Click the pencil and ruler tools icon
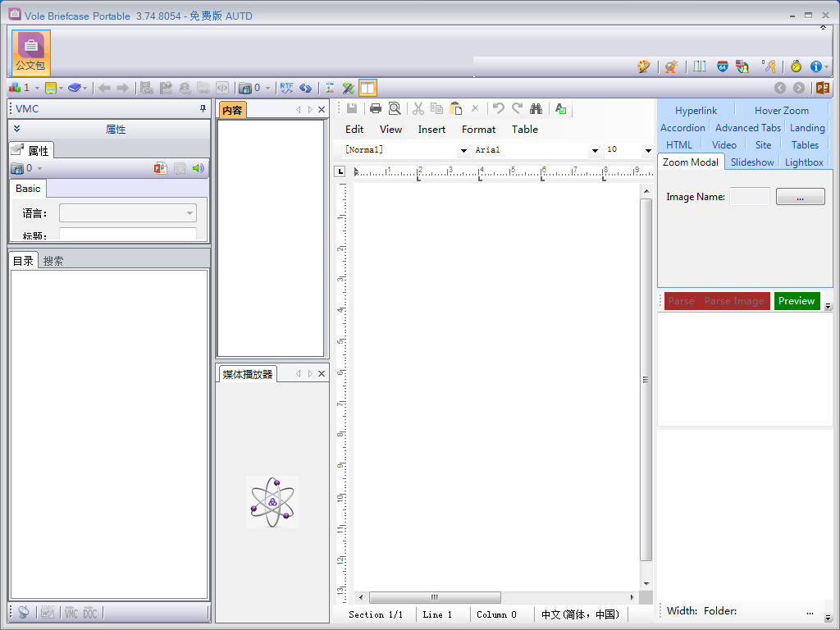Screen dimensions: 840x630 pos(348,88)
